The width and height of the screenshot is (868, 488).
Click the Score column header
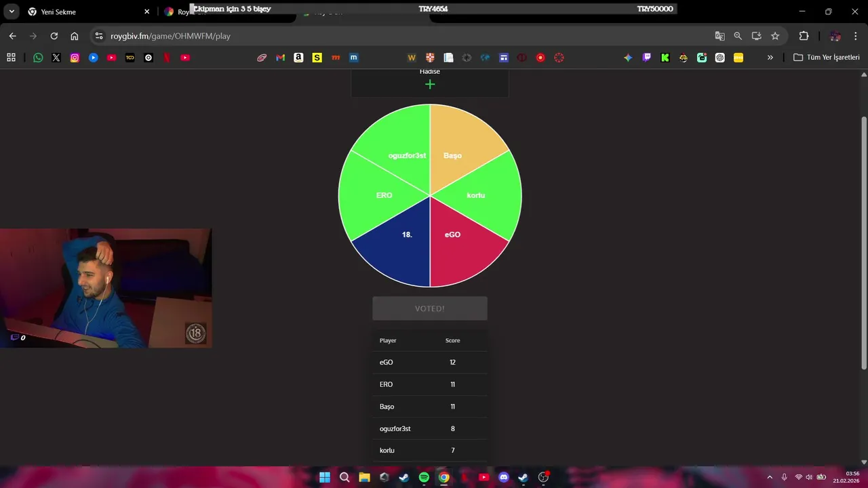pyautogui.click(x=452, y=340)
